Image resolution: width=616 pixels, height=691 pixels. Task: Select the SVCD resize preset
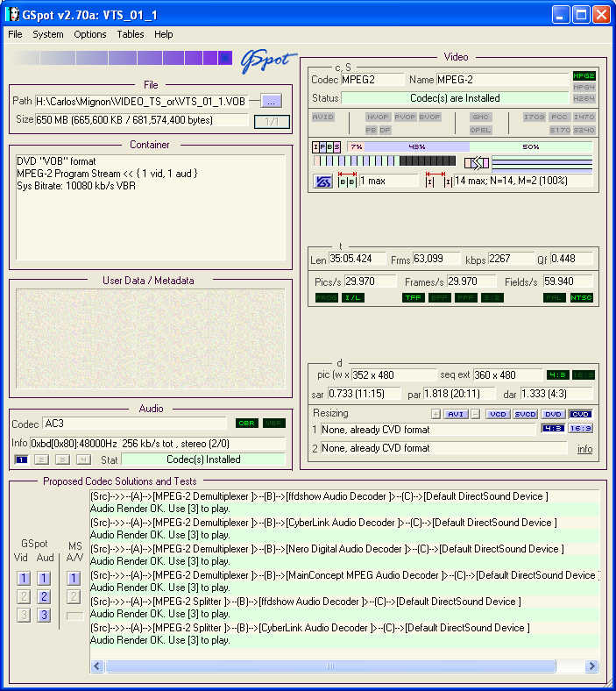pos(525,414)
